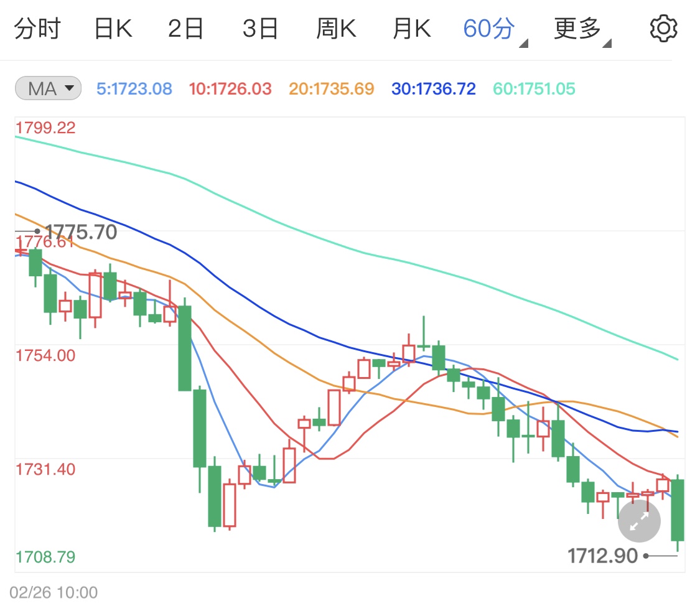This screenshot has height=611, width=700.
Task: Open the 月K monthly chart tab
Action: click(x=412, y=29)
